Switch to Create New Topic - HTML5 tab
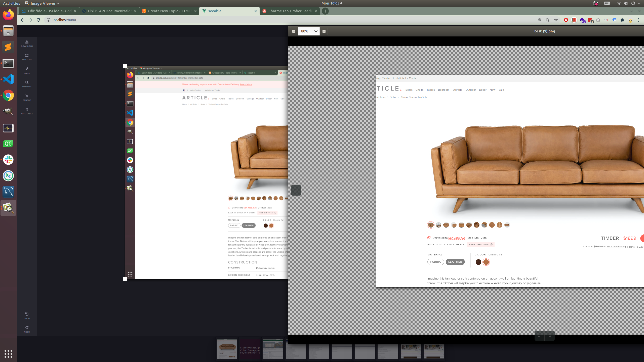This screenshot has width=644, height=362. [169, 11]
